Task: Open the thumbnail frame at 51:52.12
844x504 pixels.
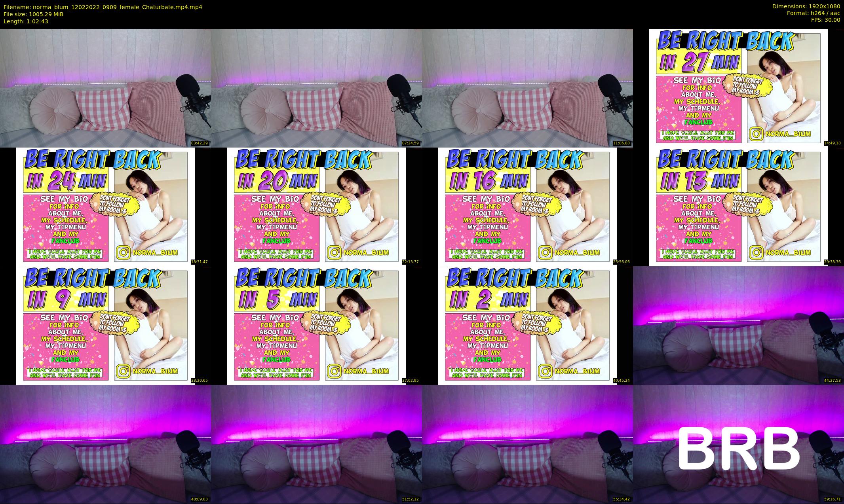Action: coord(316,444)
